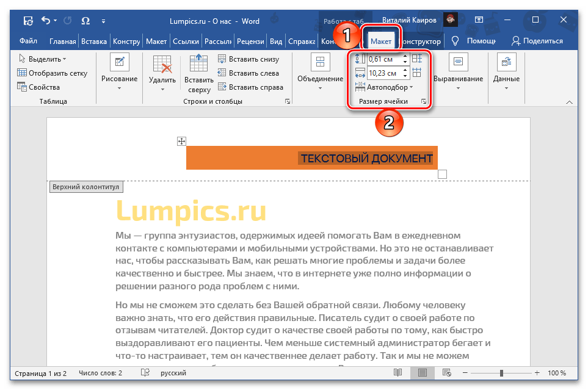This screenshot has width=588, height=390.
Task: Click the row height field 0,61 см
Action: point(385,59)
